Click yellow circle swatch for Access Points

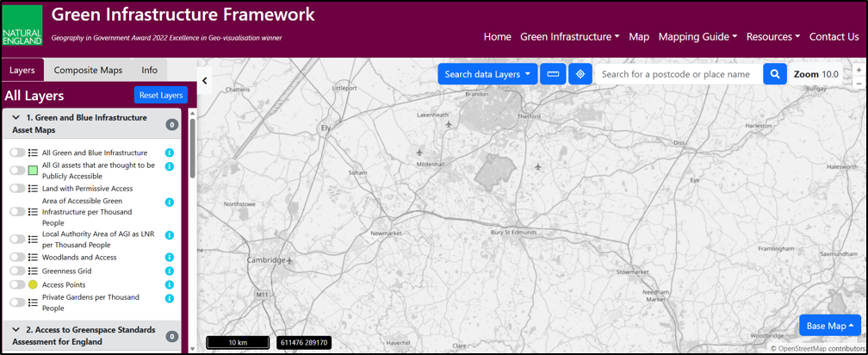[34, 284]
